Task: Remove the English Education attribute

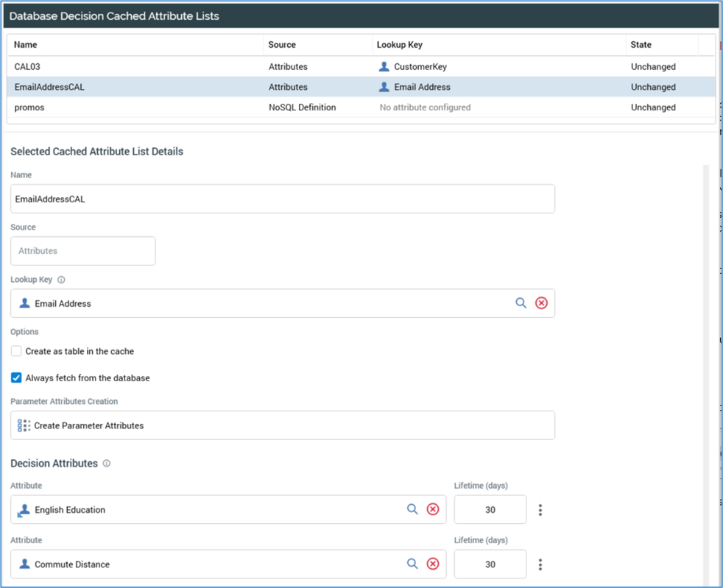Action: [433, 509]
